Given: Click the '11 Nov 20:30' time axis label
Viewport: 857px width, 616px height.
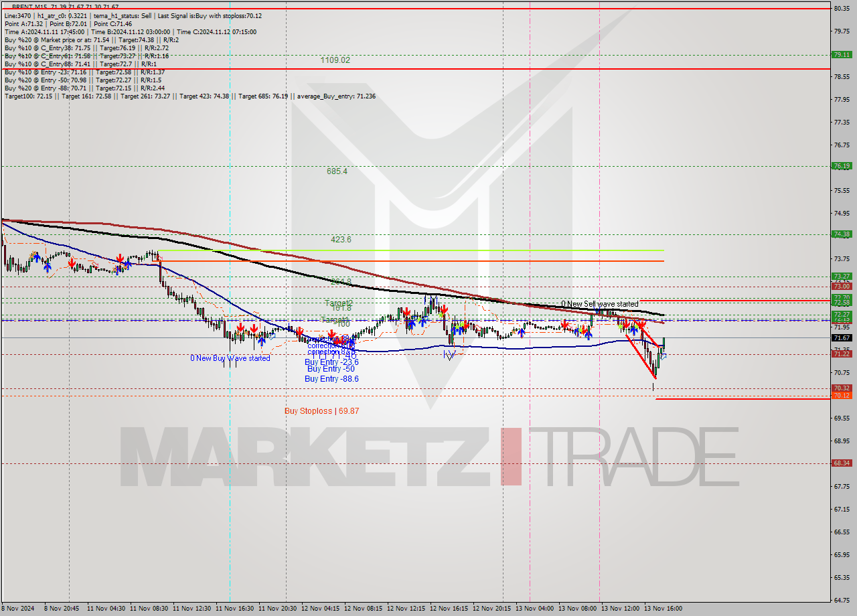Looking at the screenshot, I should 278,609.
